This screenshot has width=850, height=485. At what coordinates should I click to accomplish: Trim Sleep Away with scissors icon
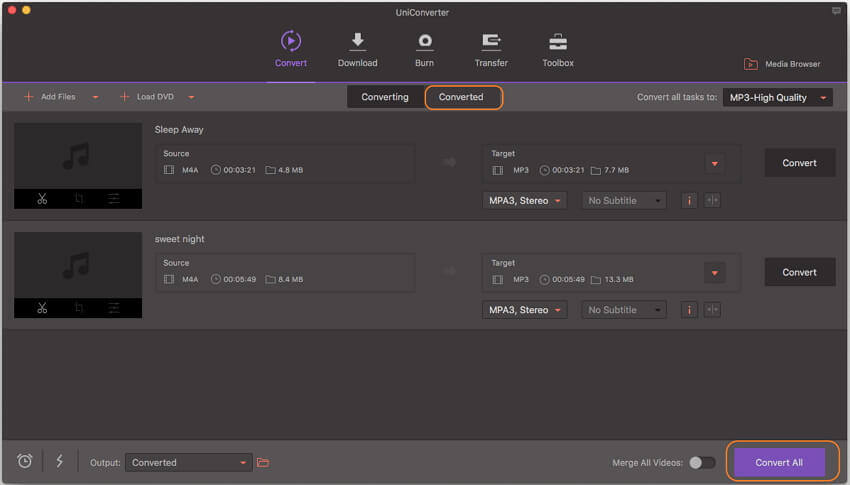(42, 199)
